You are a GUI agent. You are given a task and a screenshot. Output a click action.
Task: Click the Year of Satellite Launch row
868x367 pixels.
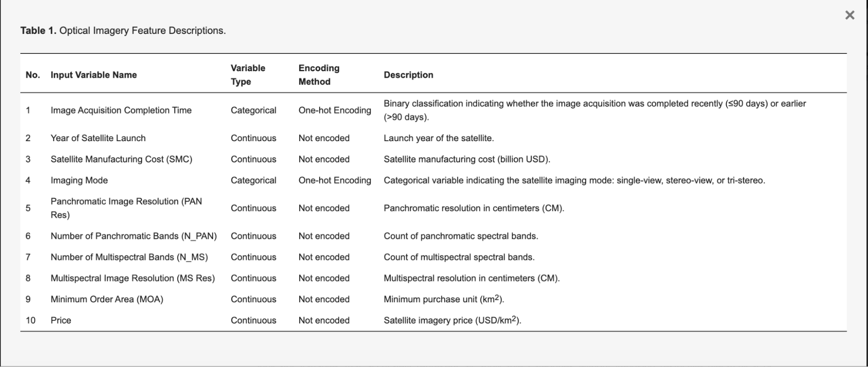pos(433,138)
